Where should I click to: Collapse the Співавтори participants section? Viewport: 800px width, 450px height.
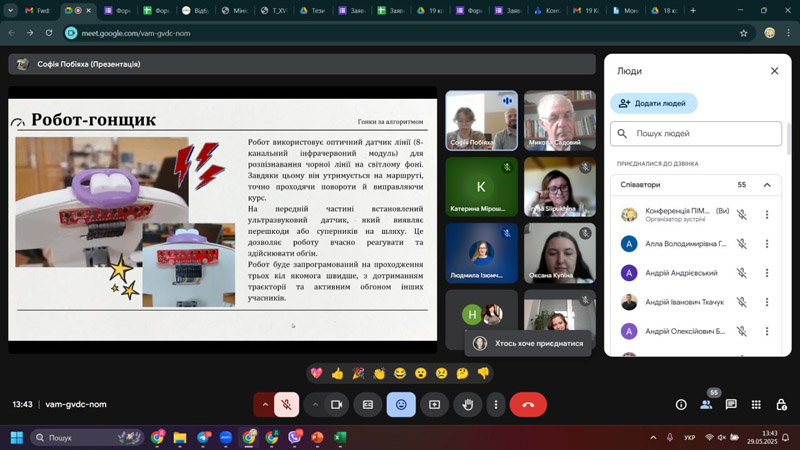point(767,185)
